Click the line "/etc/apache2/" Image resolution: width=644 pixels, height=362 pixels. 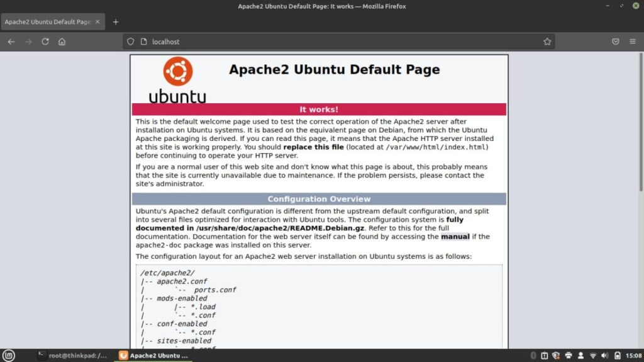coord(167,273)
